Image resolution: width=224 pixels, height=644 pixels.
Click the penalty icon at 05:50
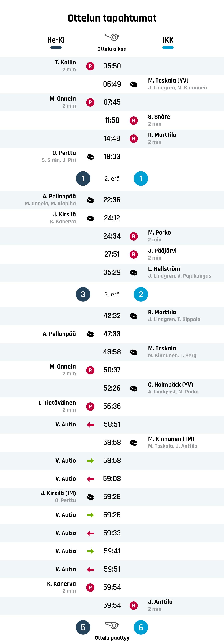[90, 66]
